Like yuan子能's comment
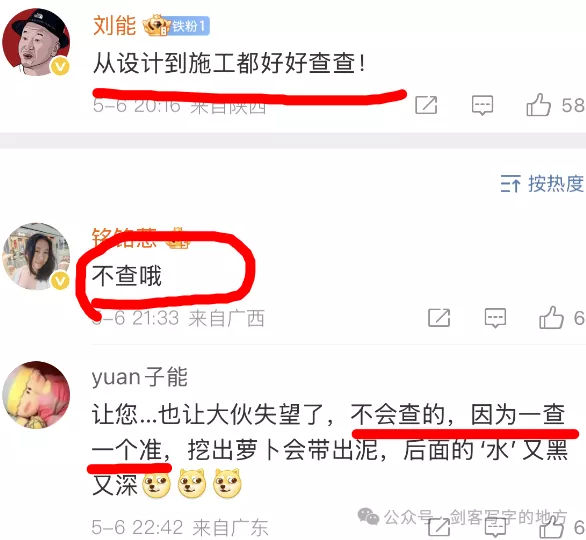The width and height of the screenshot is (586, 540). tap(551, 527)
